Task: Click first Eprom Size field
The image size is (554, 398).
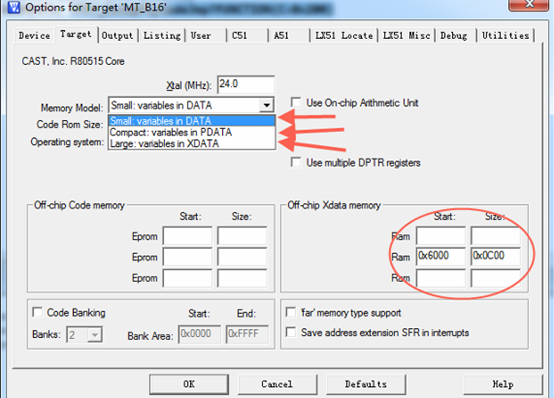Action: coord(242,236)
